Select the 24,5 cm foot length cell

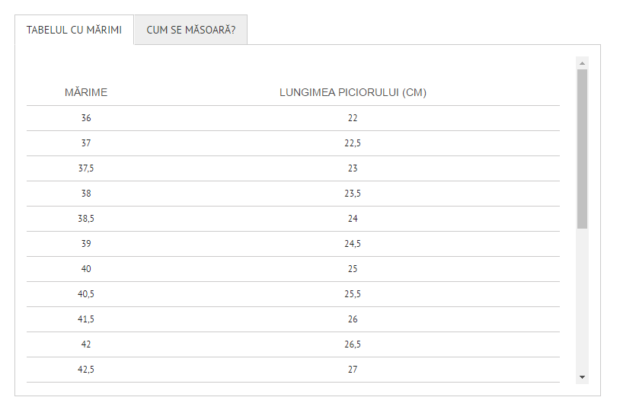[x=353, y=244]
